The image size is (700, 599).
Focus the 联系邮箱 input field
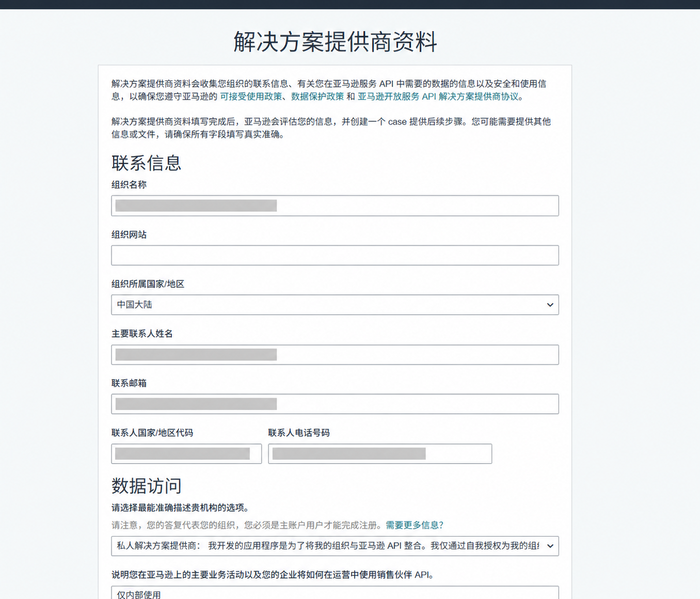click(x=335, y=404)
